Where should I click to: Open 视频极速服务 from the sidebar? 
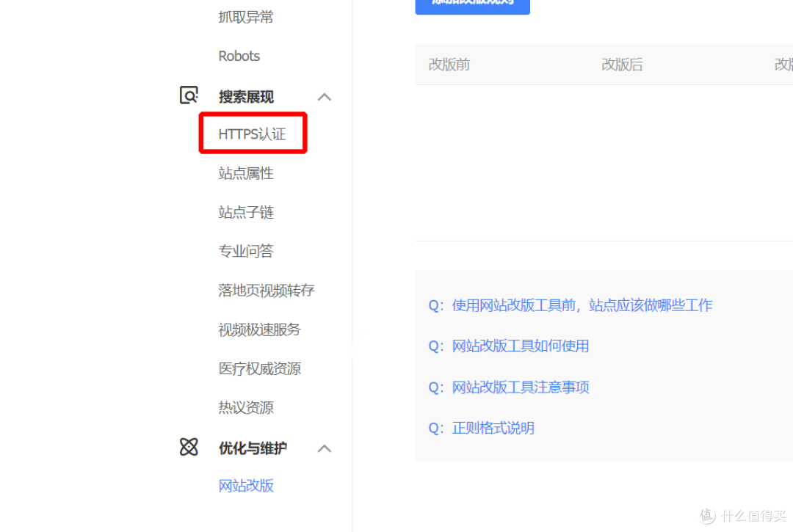click(258, 329)
